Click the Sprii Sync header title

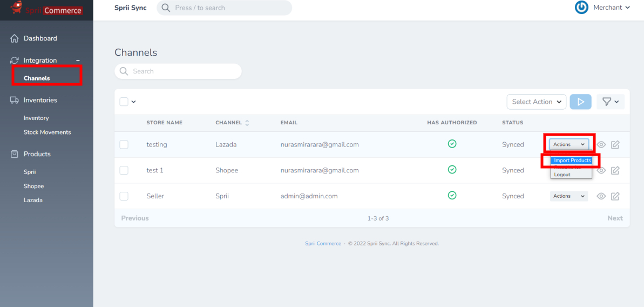pos(130,8)
